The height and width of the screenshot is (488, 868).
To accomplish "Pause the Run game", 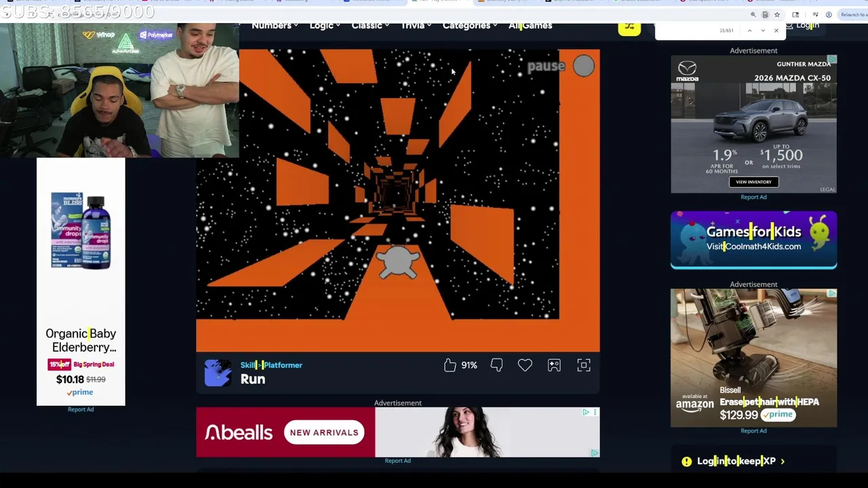I will point(546,66).
